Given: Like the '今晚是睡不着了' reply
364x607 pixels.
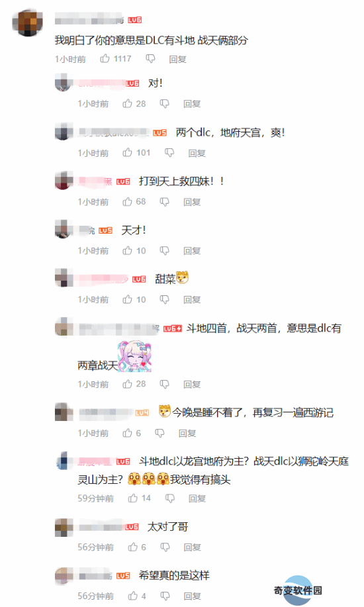Looking at the screenshot, I should point(127,433).
